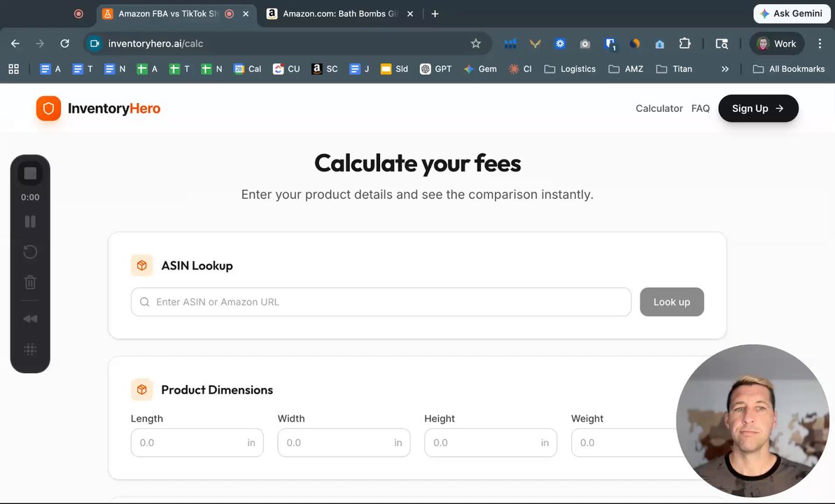Expand the Titan bookmarks folder
This screenshot has width=835, height=504.
674,69
